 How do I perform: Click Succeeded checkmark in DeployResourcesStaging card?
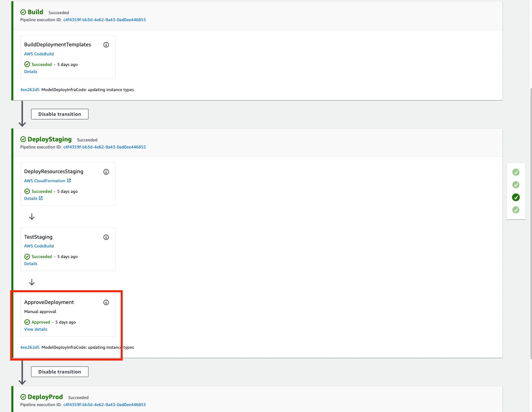pos(27,191)
